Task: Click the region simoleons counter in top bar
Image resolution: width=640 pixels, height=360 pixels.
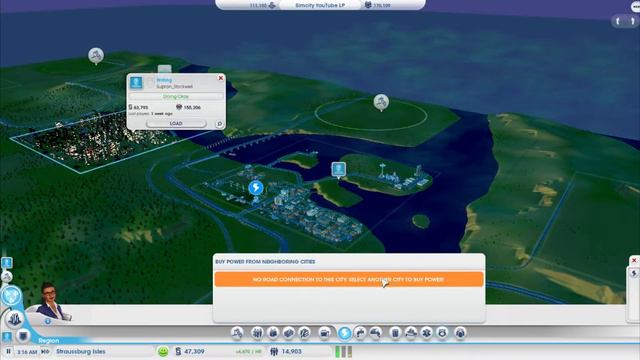Action: pyautogui.click(x=262, y=5)
